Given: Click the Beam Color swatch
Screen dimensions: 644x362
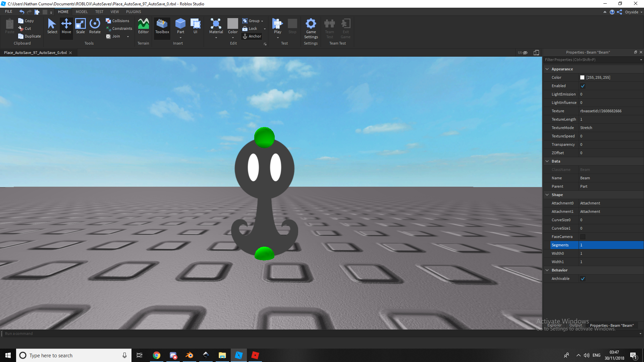Looking at the screenshot, I should (583, 77).
